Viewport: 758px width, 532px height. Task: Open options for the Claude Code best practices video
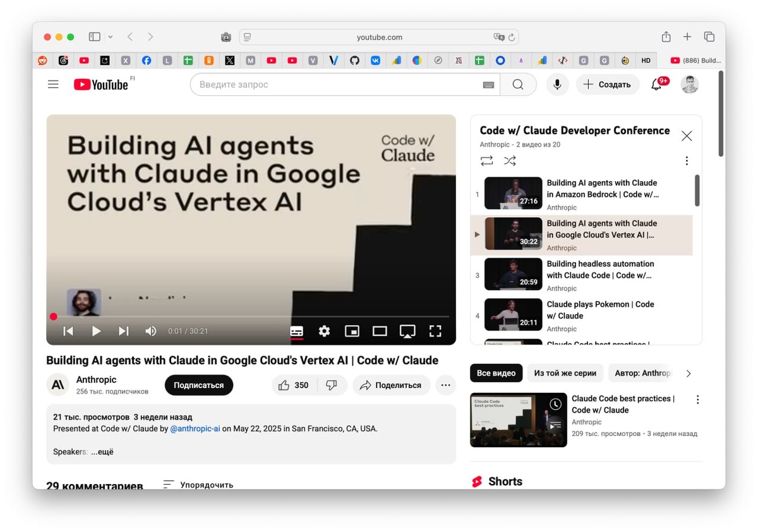point(697,400)
